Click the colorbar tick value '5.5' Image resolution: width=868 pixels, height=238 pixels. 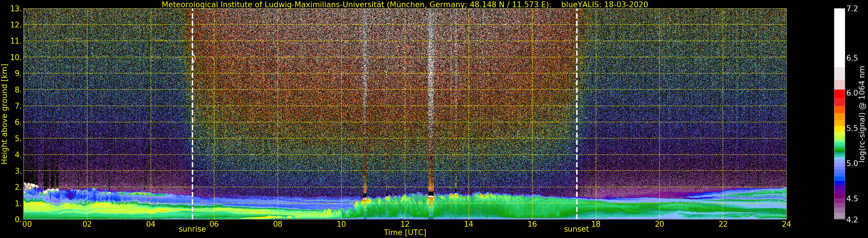852,128
